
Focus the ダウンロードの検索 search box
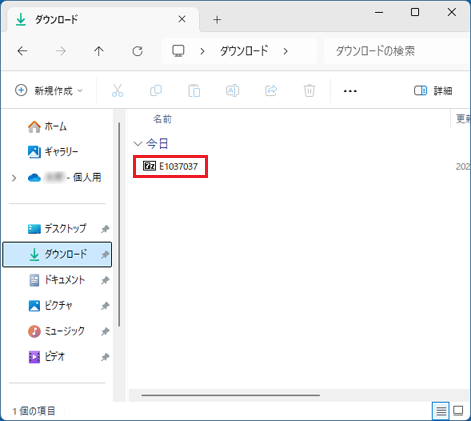click(397, 51)
